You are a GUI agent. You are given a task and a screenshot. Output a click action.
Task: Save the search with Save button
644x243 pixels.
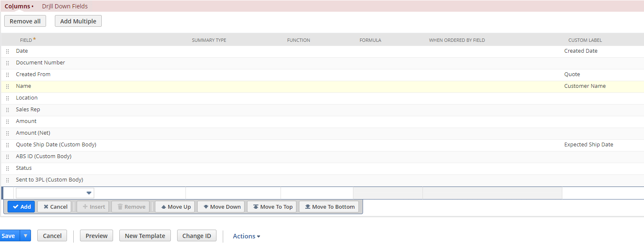9,236
